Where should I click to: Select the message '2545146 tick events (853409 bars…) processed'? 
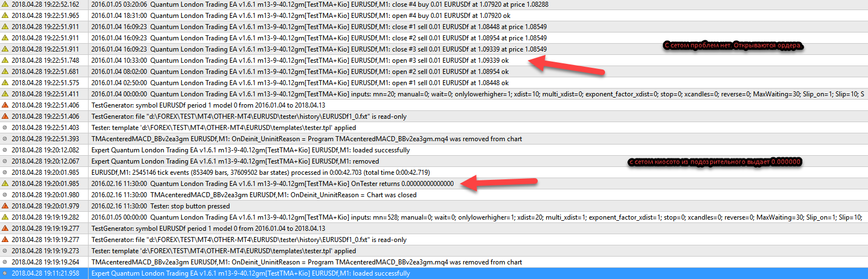[x=261, y=172]
